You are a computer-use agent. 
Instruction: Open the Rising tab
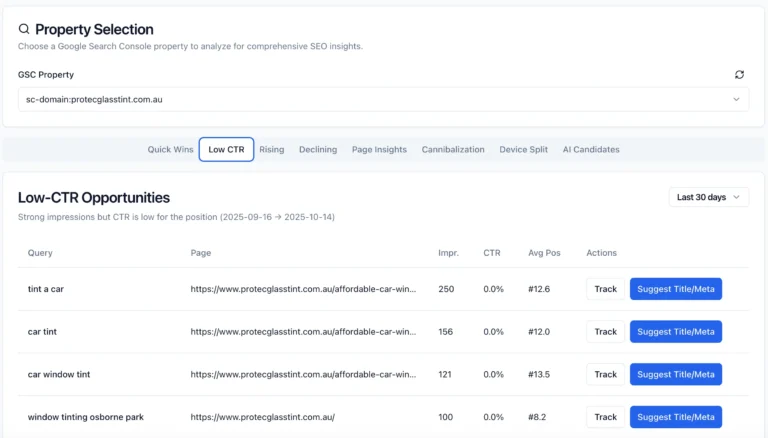[271, 150]
